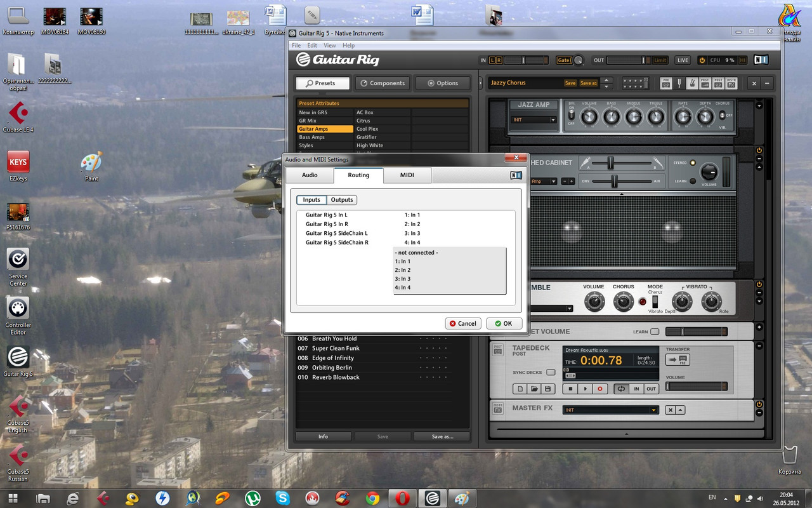Click the Skype icon in the taskbar

[283, 498]
